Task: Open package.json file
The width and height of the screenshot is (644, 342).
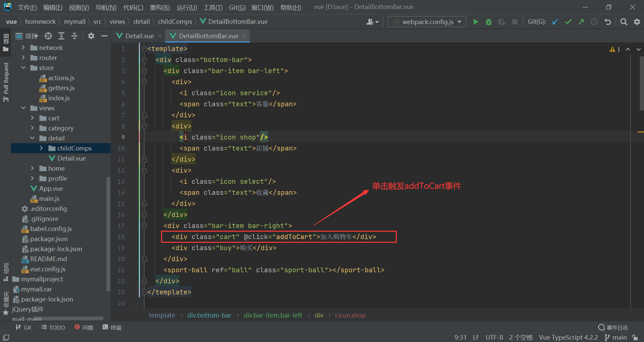Action: pyautogui.click(x=49, y=239)
